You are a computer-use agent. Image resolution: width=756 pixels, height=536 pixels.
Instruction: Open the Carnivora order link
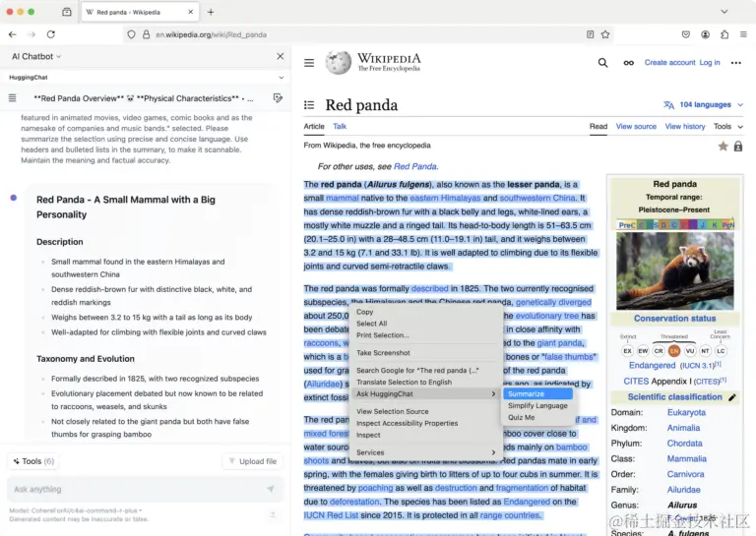pos(685,474)
